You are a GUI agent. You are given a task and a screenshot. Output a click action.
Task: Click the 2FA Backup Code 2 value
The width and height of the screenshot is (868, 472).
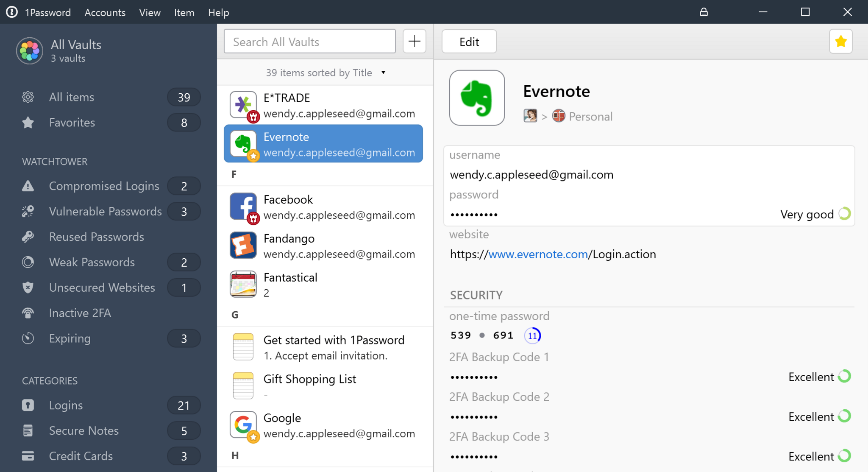[474, 417]
